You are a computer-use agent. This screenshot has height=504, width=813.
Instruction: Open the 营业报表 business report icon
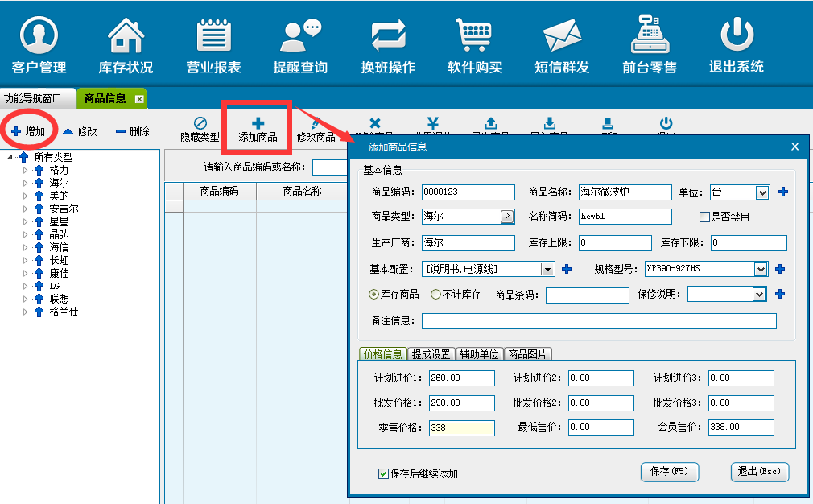coord(213,36)
